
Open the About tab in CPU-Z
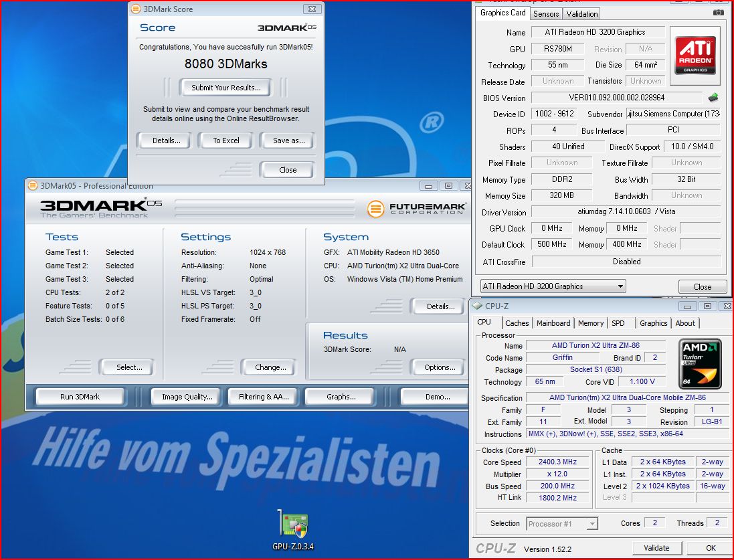[x=685, y=323]
